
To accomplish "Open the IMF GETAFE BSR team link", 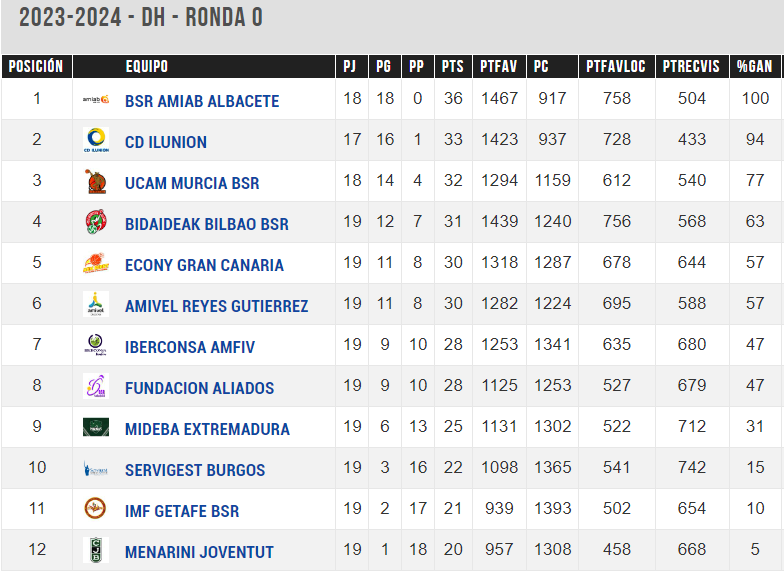I will tap(182, 511).
